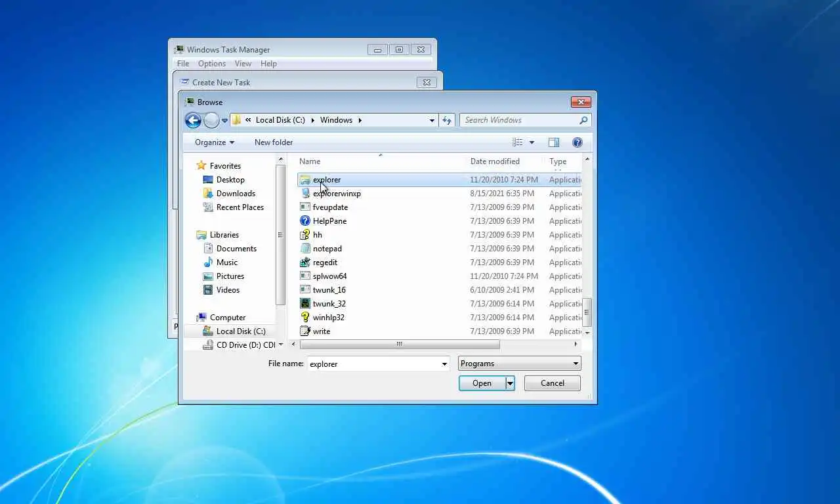Click the Cancel button
Screen dimensions: 840x504
(553, 383)
